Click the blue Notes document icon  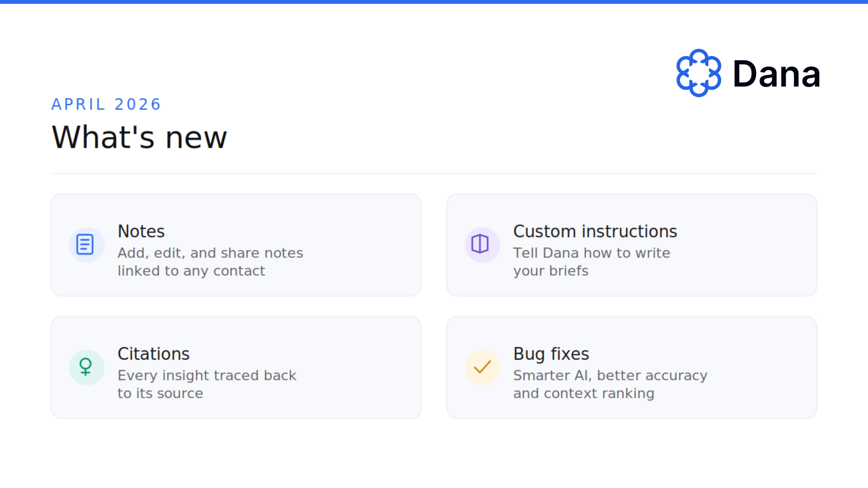85,244
